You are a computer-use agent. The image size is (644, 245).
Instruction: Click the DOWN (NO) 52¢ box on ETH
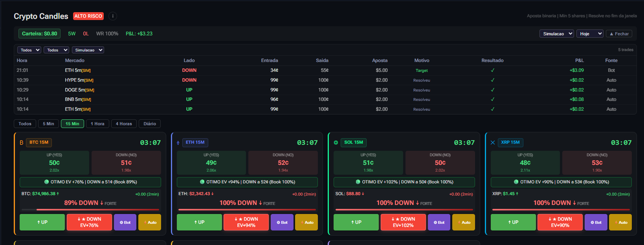click(283, 163)
